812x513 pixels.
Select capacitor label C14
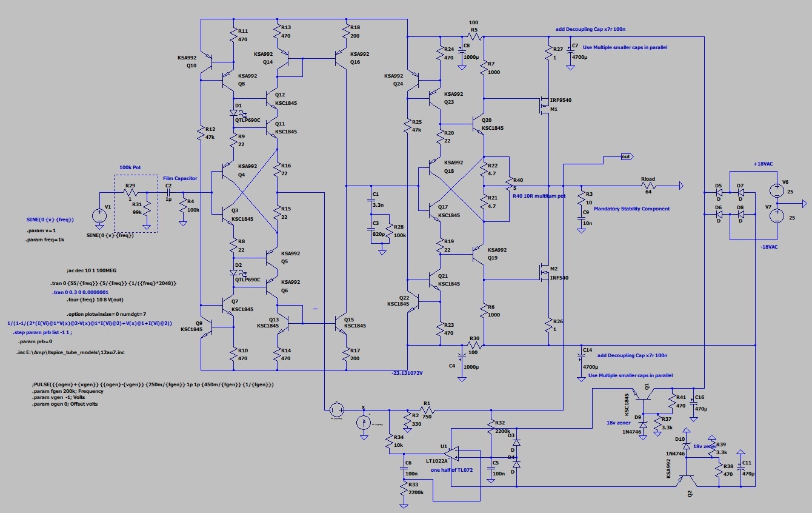587,350
